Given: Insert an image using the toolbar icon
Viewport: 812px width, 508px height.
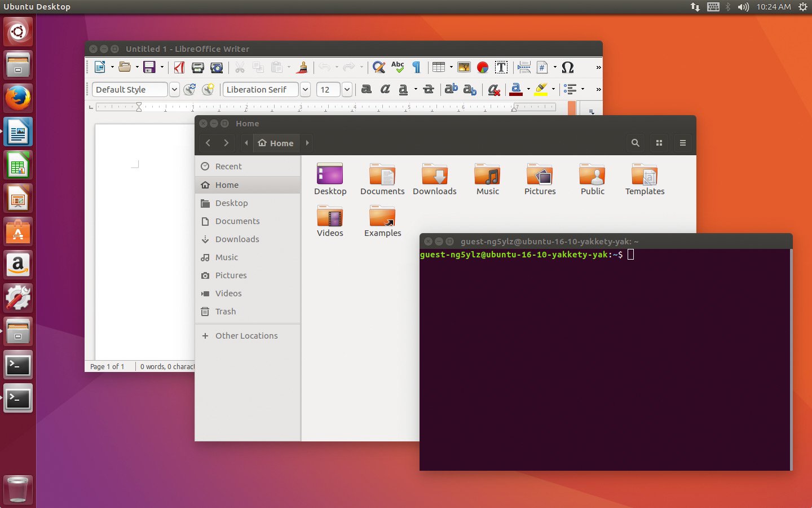Looking at the screenshot, I should (x=464, y=68).
